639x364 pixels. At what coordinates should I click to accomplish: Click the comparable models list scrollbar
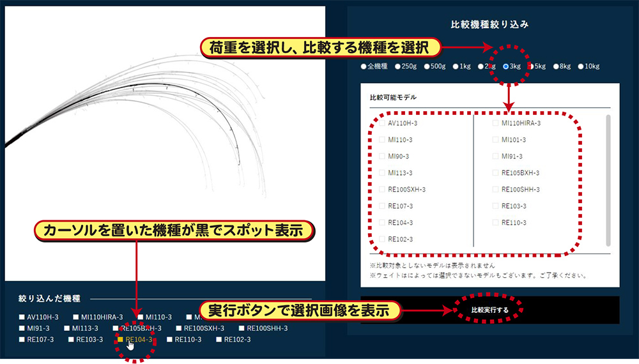pos(608,179)
